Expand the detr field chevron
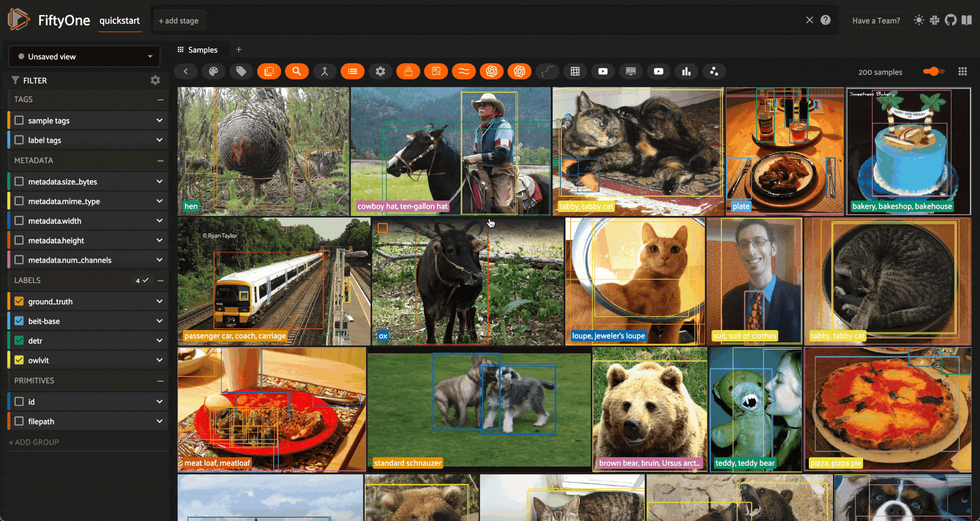The image size is (980, 521). click(x=160, y=341)
